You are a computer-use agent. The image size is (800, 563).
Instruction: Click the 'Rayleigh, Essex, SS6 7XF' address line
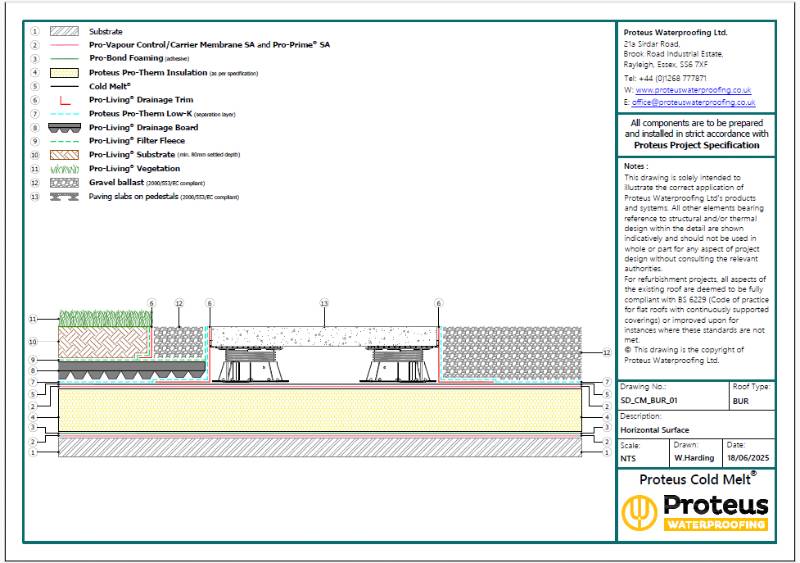pyautogui.click(x=666, y=65)
